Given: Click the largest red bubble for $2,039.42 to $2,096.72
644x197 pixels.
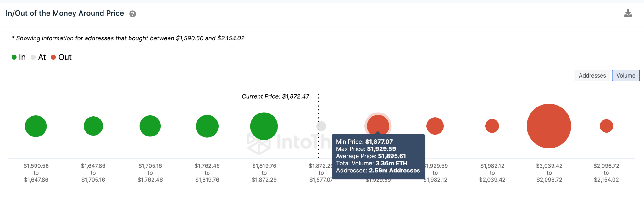Looking at the screenshot, I should point(549,126).
